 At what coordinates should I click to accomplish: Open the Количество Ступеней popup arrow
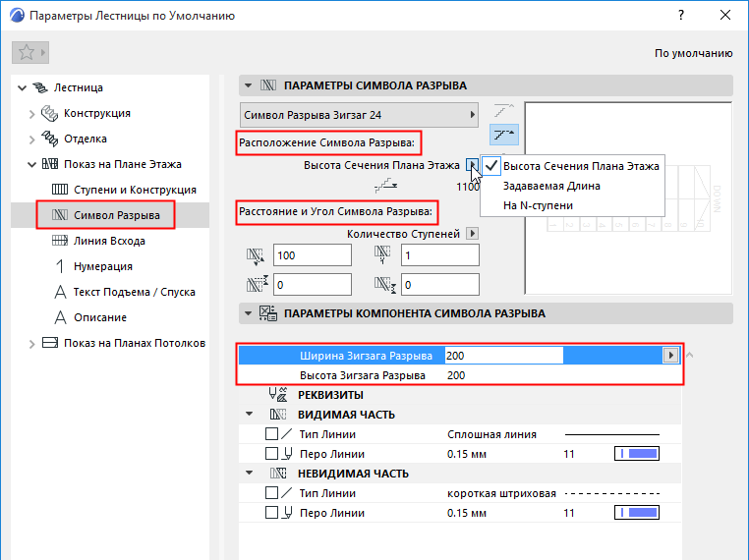(473, 234)
